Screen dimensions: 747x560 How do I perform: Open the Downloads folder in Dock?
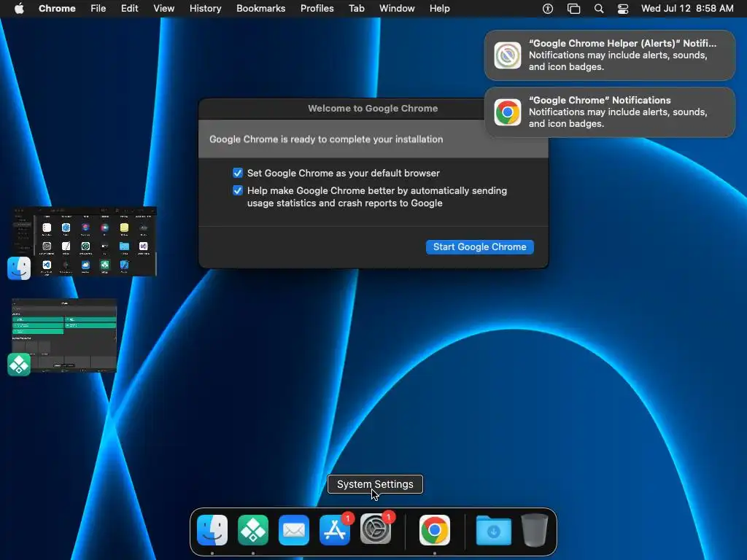click(494, 530)
